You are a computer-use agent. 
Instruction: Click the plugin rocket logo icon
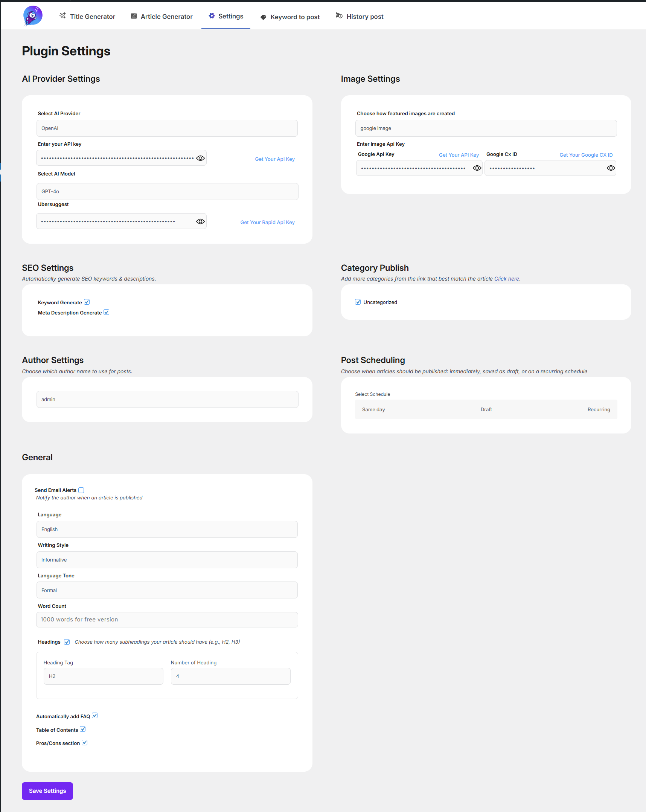[x=33, y=16]
